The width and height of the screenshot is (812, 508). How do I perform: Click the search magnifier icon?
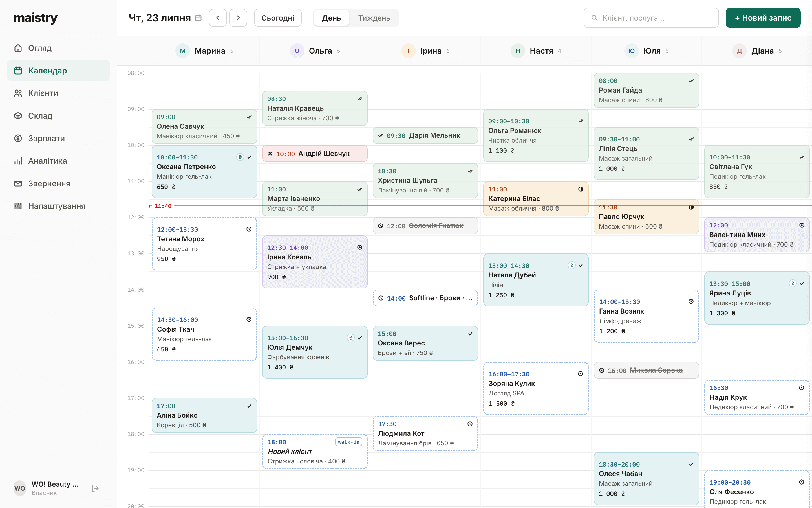click(594, 18)
